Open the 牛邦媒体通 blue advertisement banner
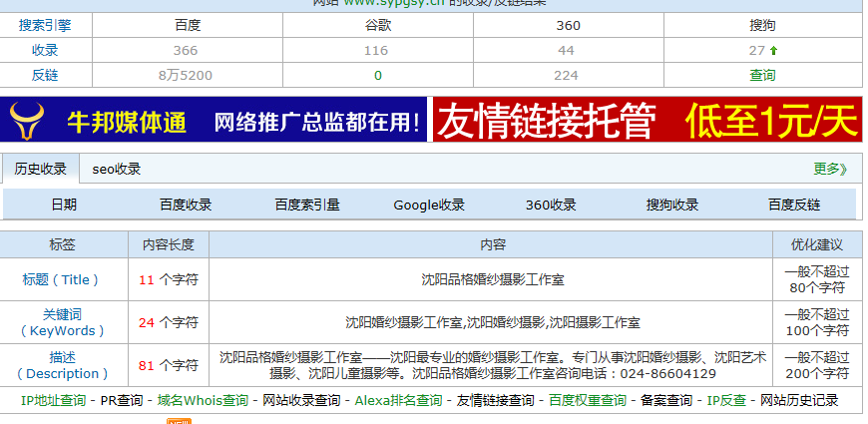868x424 pixels. (x=214, y=120)
